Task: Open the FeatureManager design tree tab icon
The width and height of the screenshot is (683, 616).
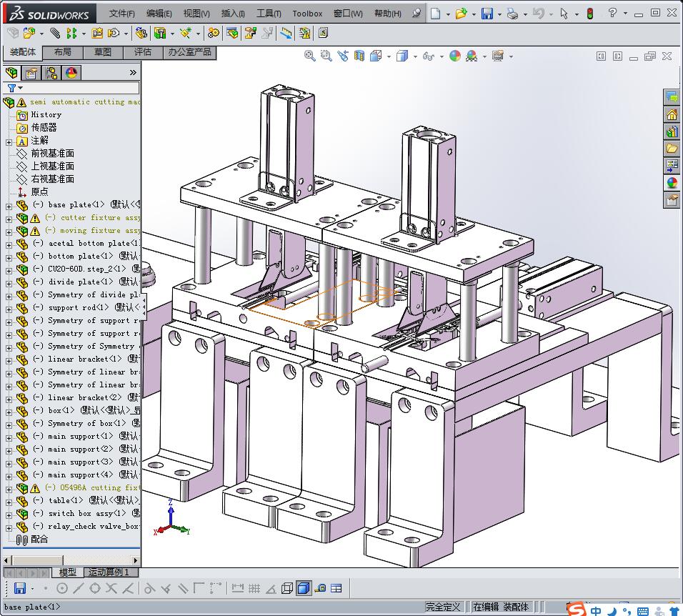Action: click(11, 73)
